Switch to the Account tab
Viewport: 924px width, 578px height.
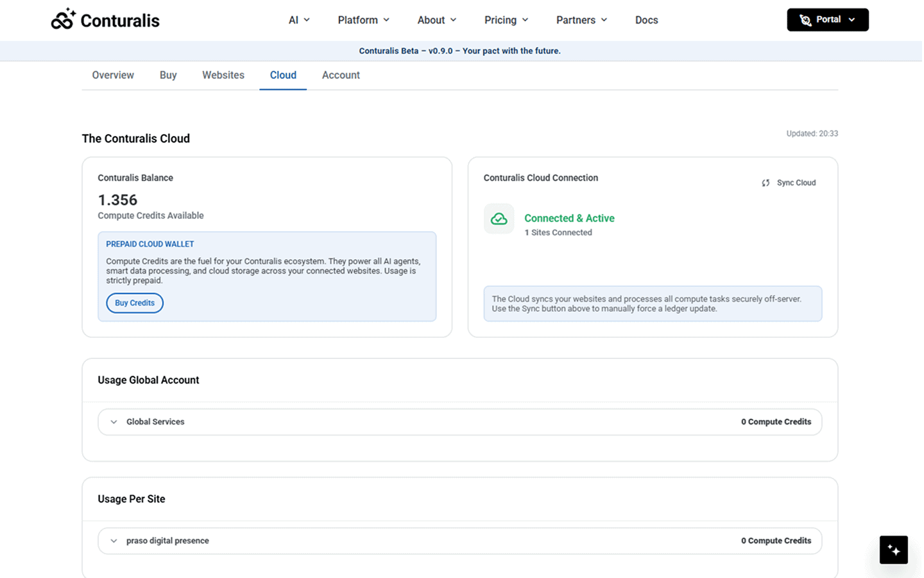tap(341, 75)
